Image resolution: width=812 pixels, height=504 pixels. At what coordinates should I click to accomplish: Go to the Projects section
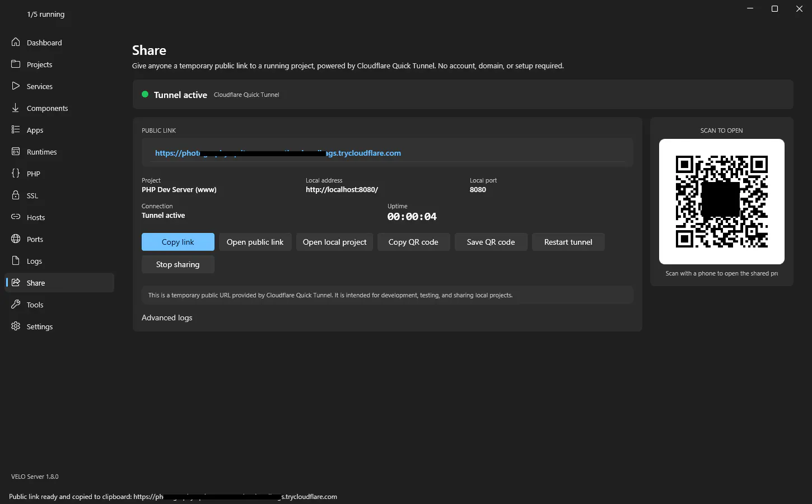coord(59,64)
